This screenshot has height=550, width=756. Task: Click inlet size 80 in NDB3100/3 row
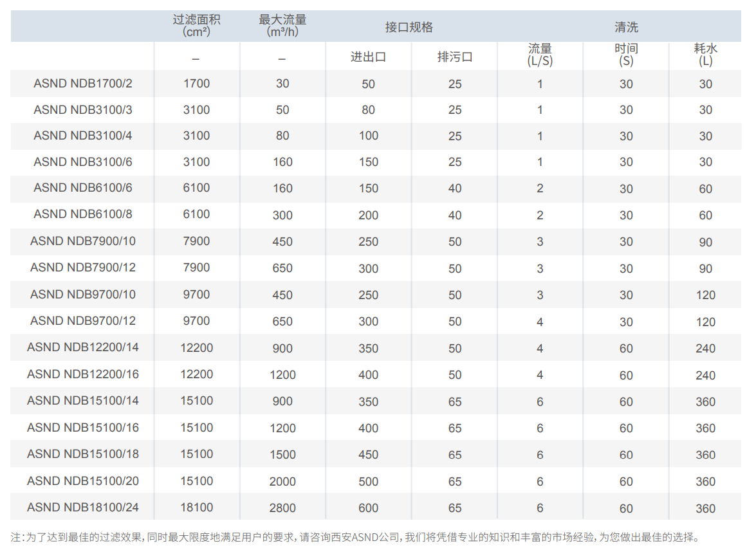coord(369,110)
